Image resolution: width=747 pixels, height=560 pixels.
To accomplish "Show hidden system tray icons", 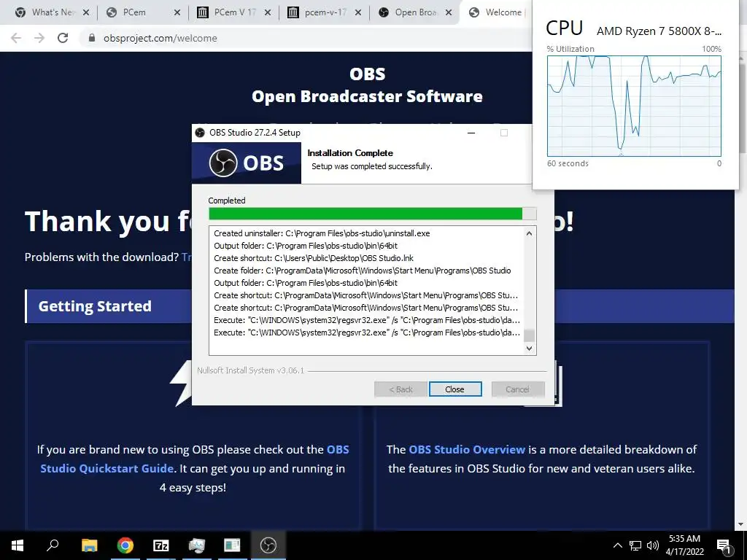I will [x=617, y=545].
